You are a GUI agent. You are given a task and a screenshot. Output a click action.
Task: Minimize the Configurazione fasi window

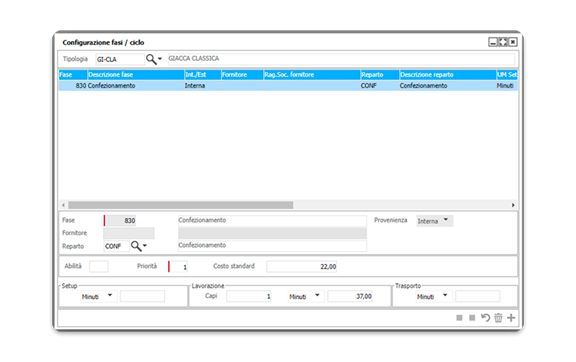[493, 42]
